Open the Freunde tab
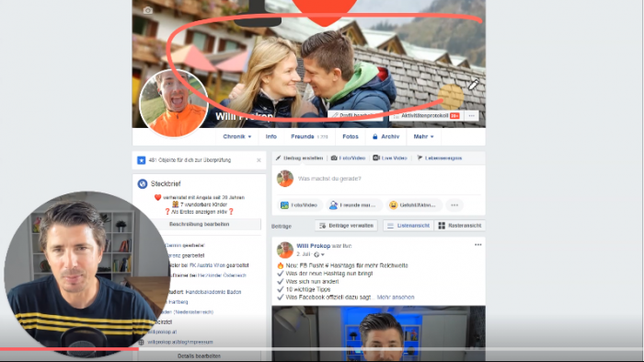Screen dimensions: 644x362 pyautogui.click(x=309, y=136)
